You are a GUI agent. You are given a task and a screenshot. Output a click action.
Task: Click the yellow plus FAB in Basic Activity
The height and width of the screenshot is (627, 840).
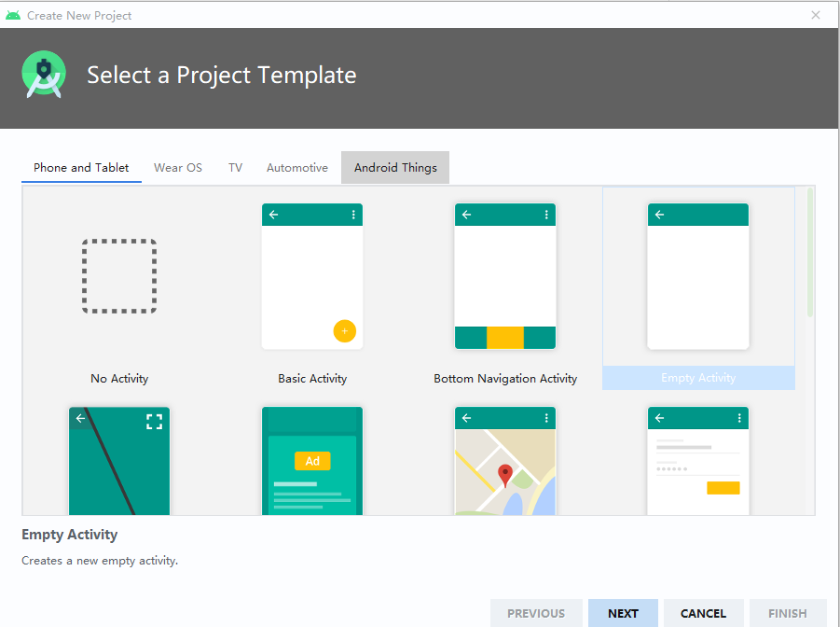pos(344,331)
